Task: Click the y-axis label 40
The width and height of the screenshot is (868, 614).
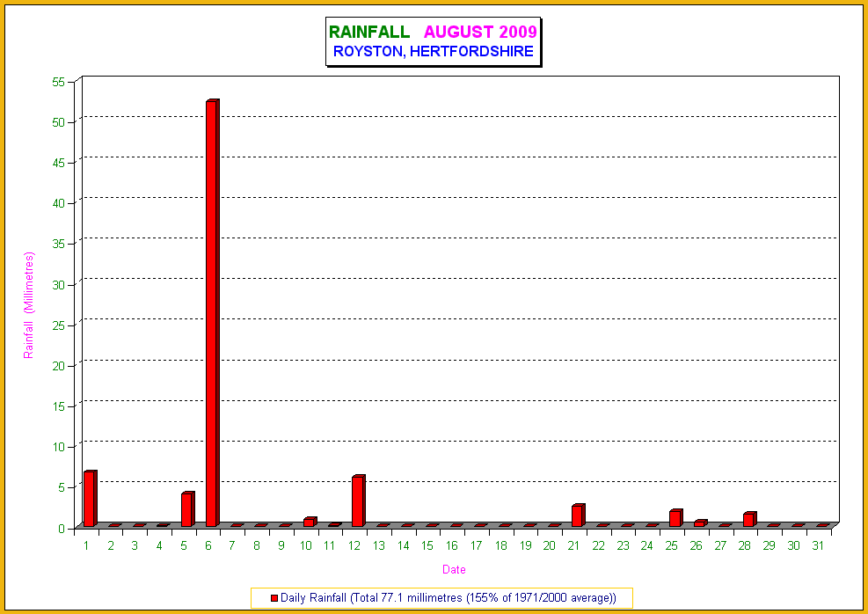Action: click(59, 203)
